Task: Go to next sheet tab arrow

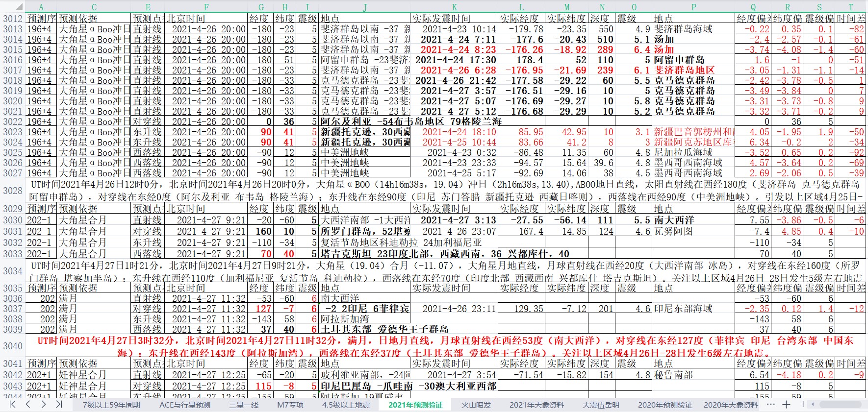Action: click(x=44, y=404)
